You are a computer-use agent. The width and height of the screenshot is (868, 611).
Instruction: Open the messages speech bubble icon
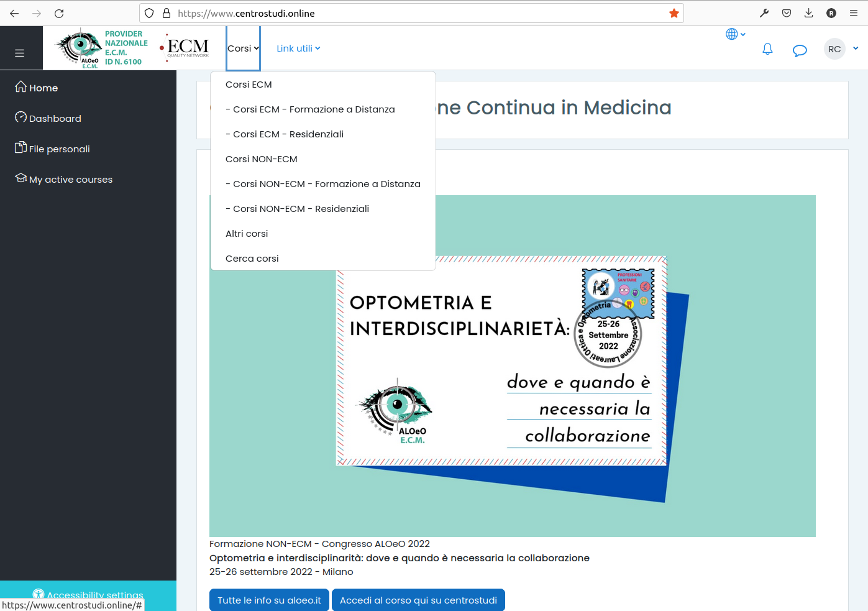tap(800, 50)
